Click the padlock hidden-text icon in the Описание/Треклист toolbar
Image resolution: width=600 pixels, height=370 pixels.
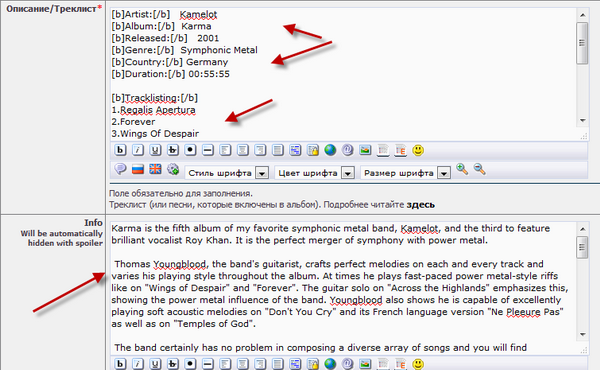click(x=313, y=150)
